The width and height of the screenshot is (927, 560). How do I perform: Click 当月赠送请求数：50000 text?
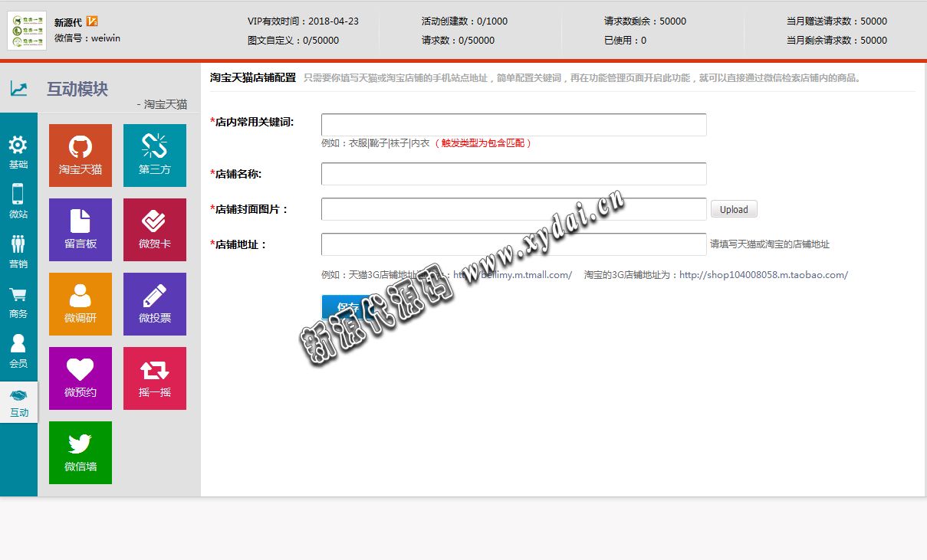click(837, 21)
